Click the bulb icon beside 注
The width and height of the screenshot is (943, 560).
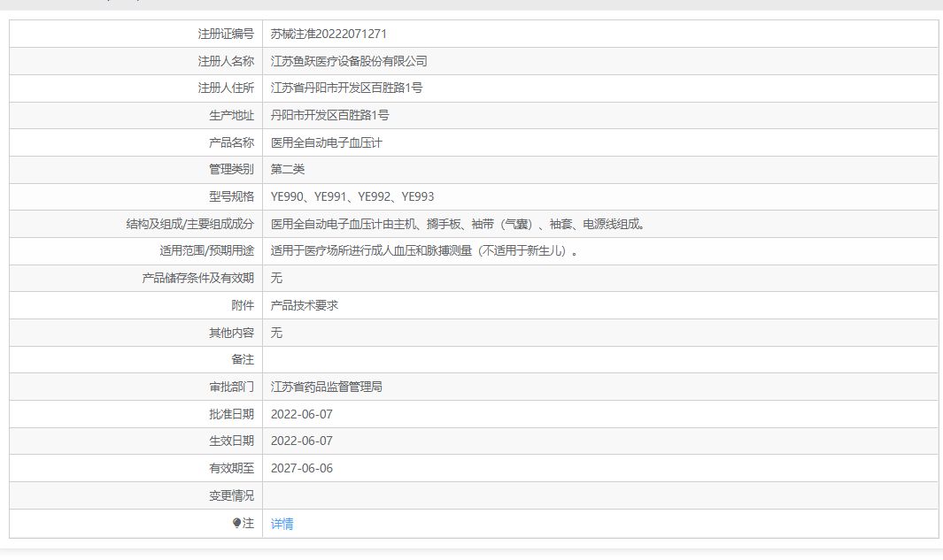(237, 523)
